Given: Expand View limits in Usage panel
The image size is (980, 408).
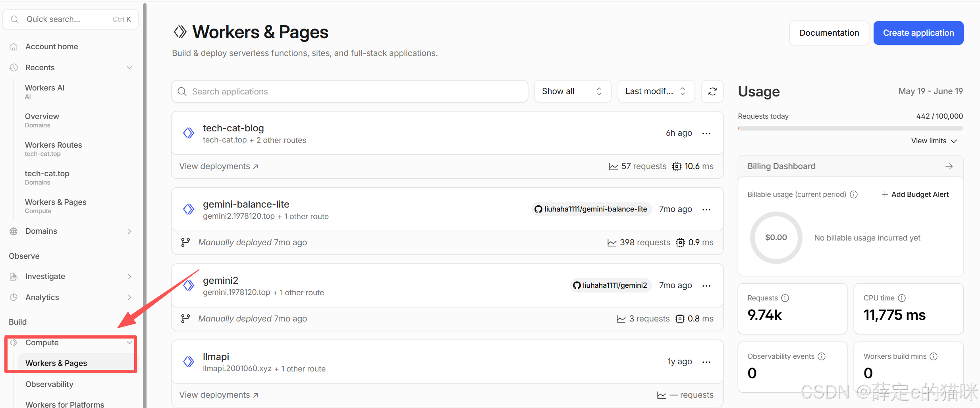Looking at the screenshot, I should pyautogui.click(x=934, y=141).
